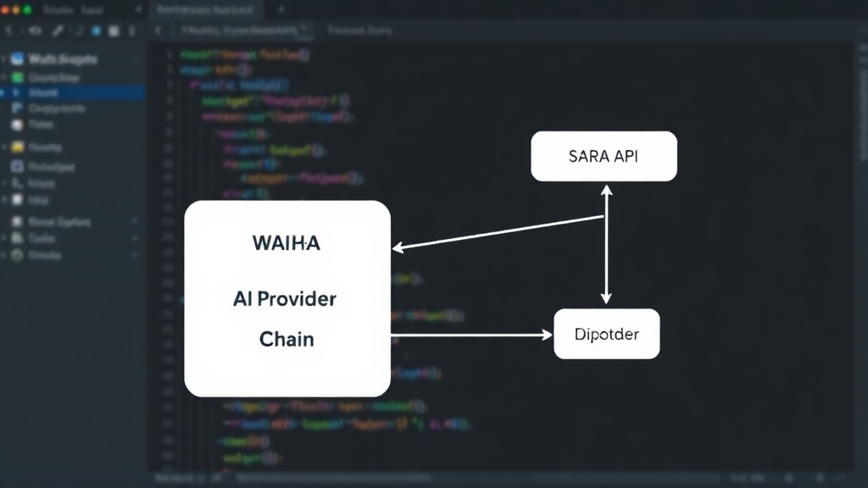
Task: Click the back arrow in the sidebar toolbar
Action: click(x=8, y=30)
